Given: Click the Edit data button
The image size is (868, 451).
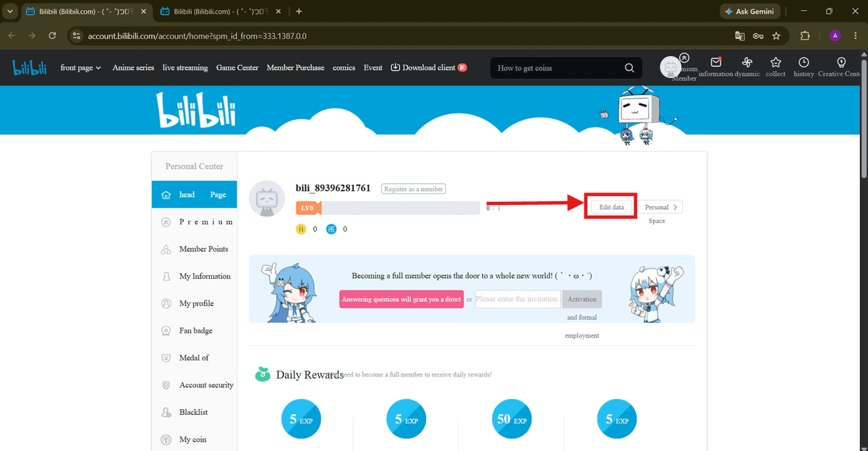Looking at the screenshot, I should tap(612, 207).
